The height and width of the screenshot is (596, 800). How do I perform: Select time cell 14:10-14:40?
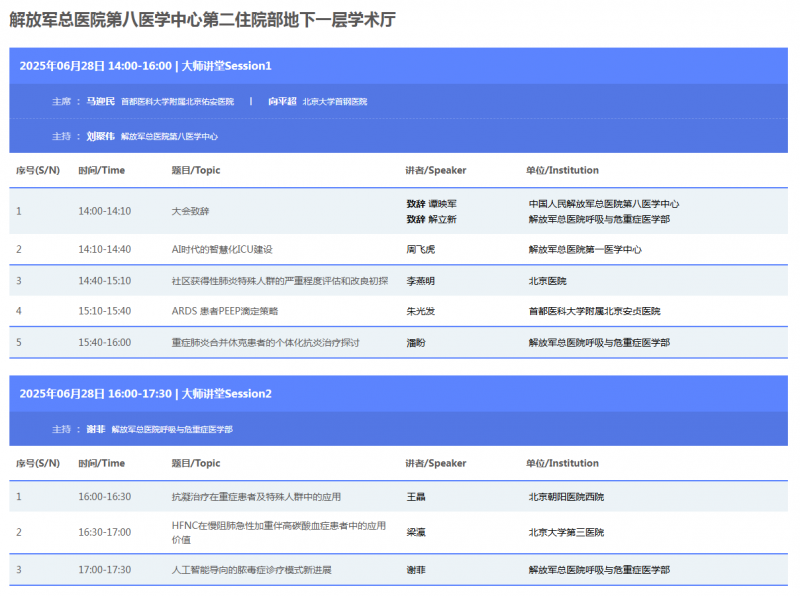[x=105, y=250]
